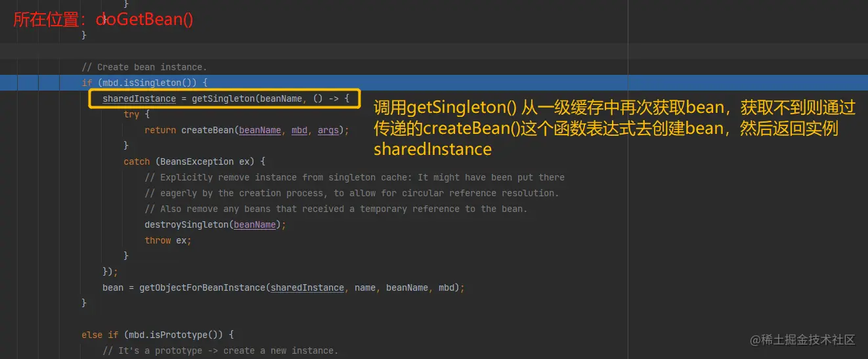Click the destroySingleton method call
The width and height of the screenshot is (868, 359).
[186, 224]
